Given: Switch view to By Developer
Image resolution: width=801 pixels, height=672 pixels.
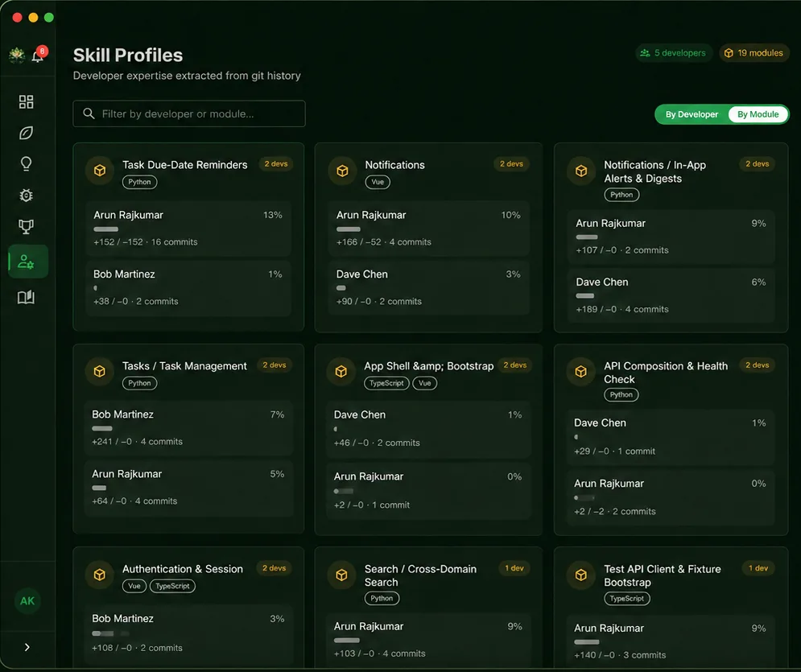Looking at the screenshot, I should (x=692, y=114).
